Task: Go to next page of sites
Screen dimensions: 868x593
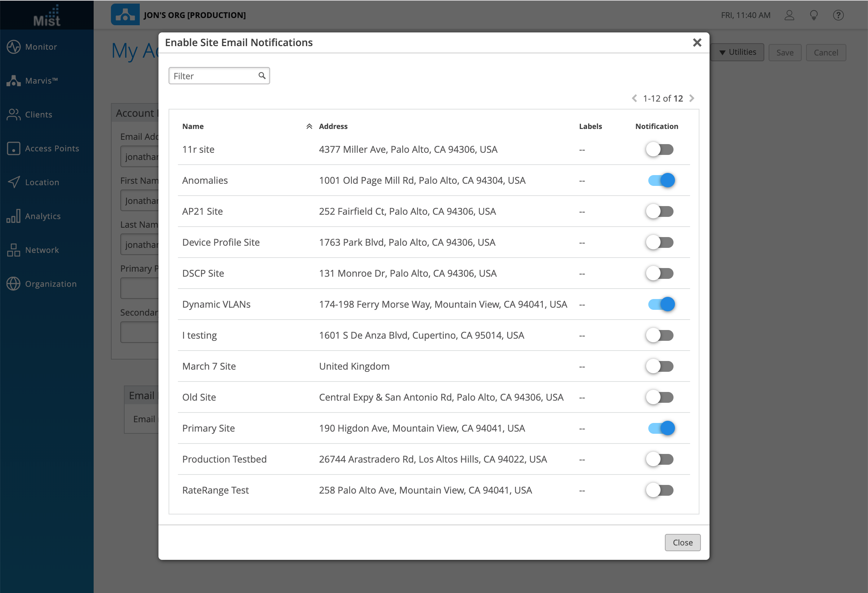Action: (x=692, y=98)
